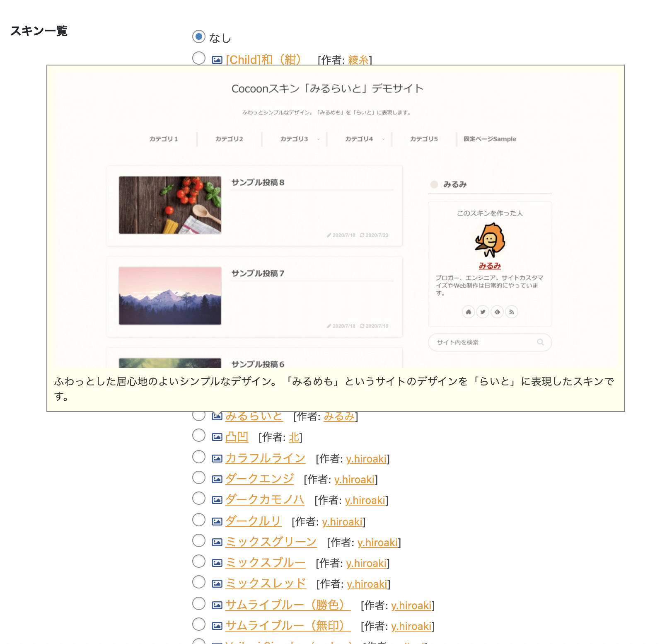Screen dimensions: 667x644
Task: Open the ダークルリ skin link
Action: pyautogui.click(x=253, y=521)
